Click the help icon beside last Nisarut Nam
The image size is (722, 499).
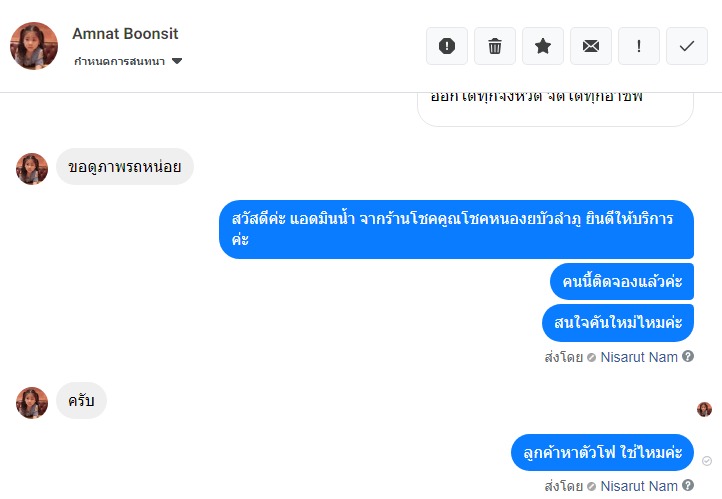pyautogui.click(x=688, y=486)
